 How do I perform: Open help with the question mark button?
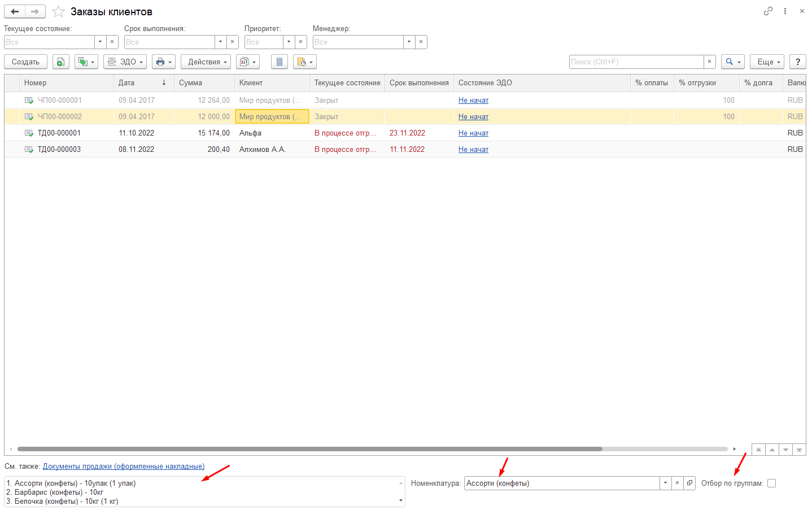798,62
